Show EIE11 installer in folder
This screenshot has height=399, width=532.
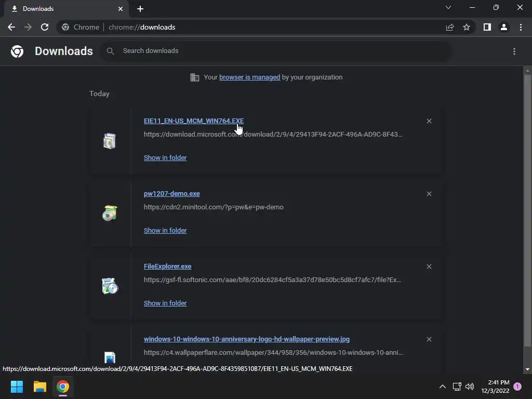[165, 158]
